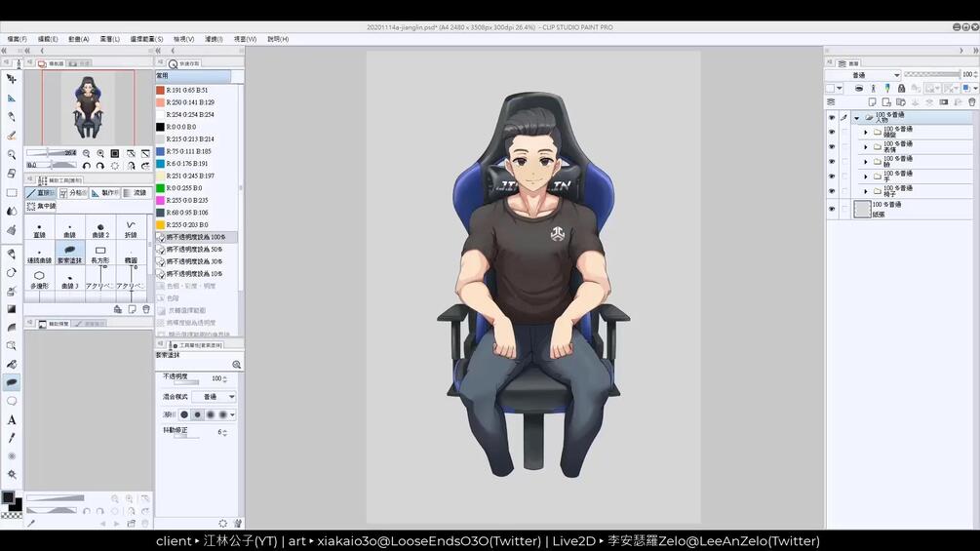Expand the 椅子 folder layer arrow
Screen dimensions: 980x551
click(x=866, y=191)
